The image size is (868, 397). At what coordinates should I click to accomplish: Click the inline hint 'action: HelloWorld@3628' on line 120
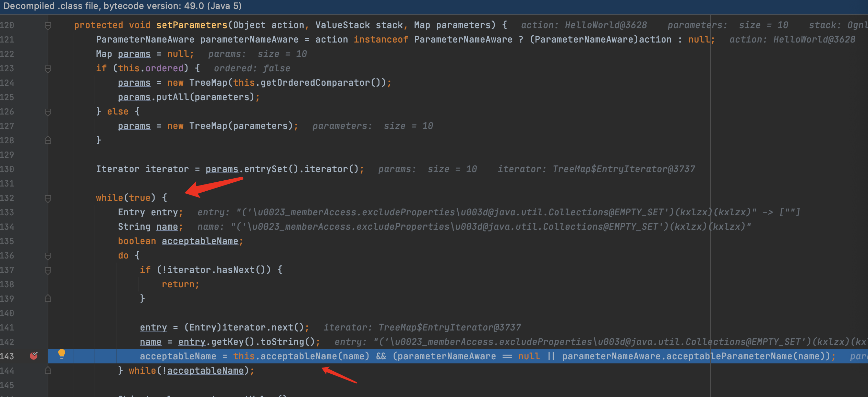[x=584, y=25]
